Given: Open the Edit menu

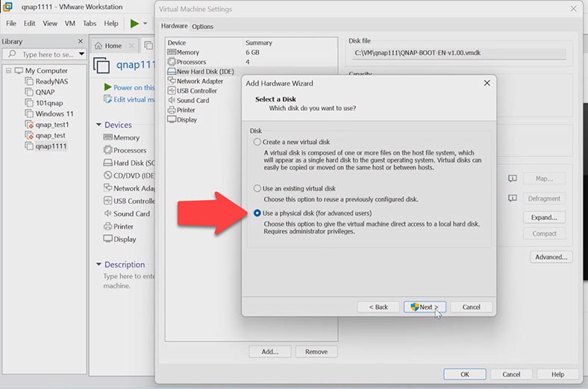Looking at the screenshot, I should click(29, 23).
